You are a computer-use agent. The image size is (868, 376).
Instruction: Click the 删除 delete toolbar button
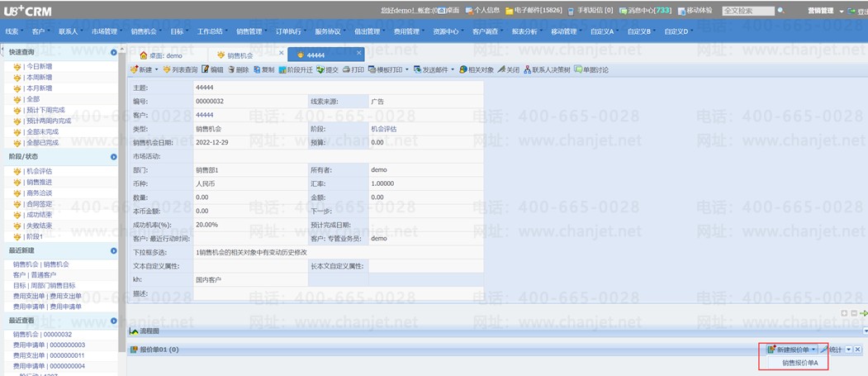pyautogui.click(x=239, y=69)
